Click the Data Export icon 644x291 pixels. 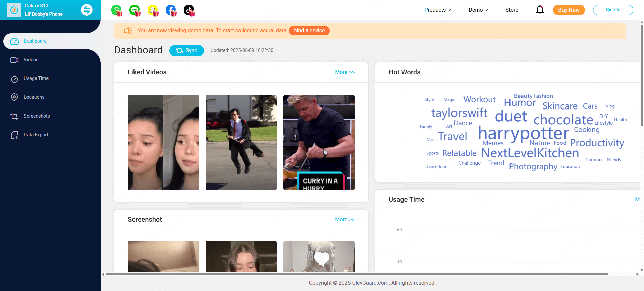point(14,135)
